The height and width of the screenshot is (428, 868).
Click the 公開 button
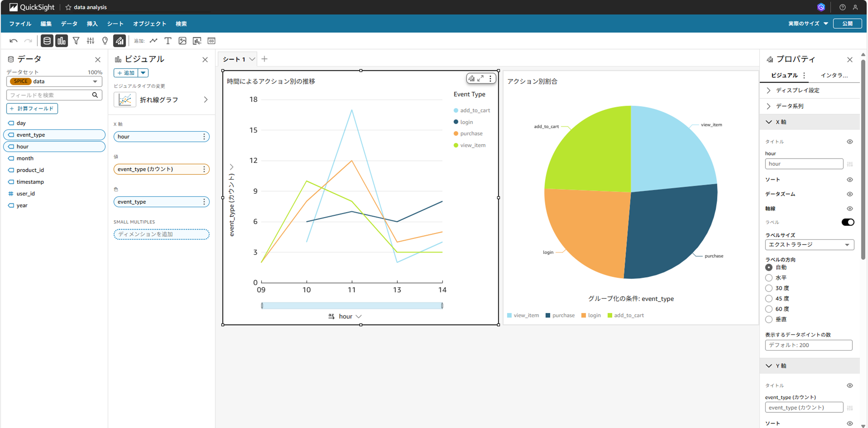[x=847, y=23]
